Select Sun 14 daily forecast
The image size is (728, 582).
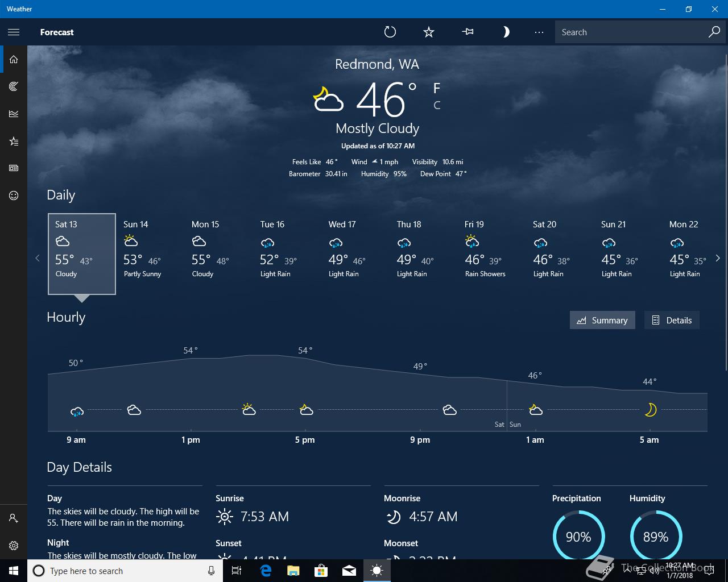tap(150, 254)
